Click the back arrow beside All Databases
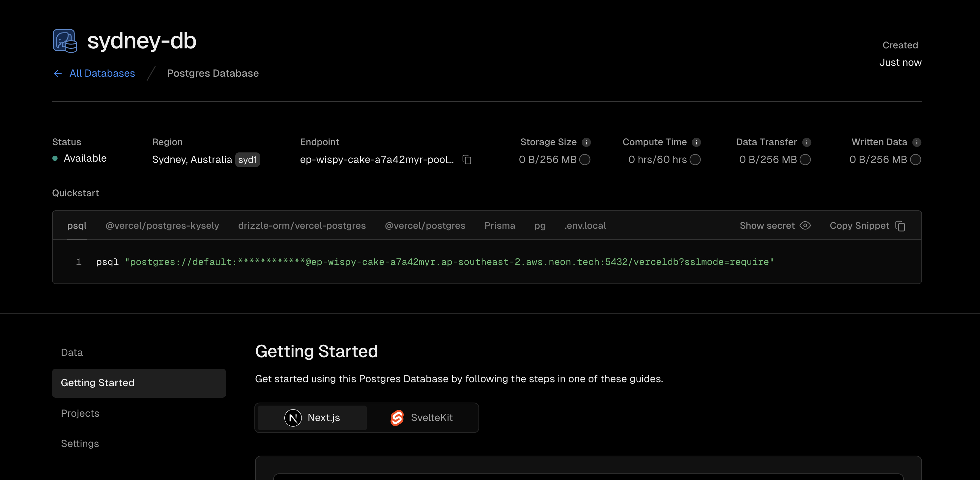 [58, 73]
